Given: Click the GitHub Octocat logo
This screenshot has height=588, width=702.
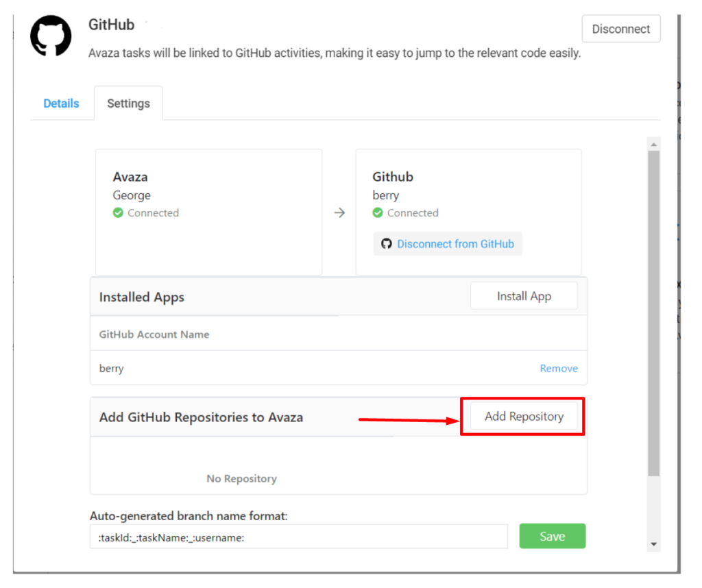Looking at the screenshot, I should [x=51, y=36].
